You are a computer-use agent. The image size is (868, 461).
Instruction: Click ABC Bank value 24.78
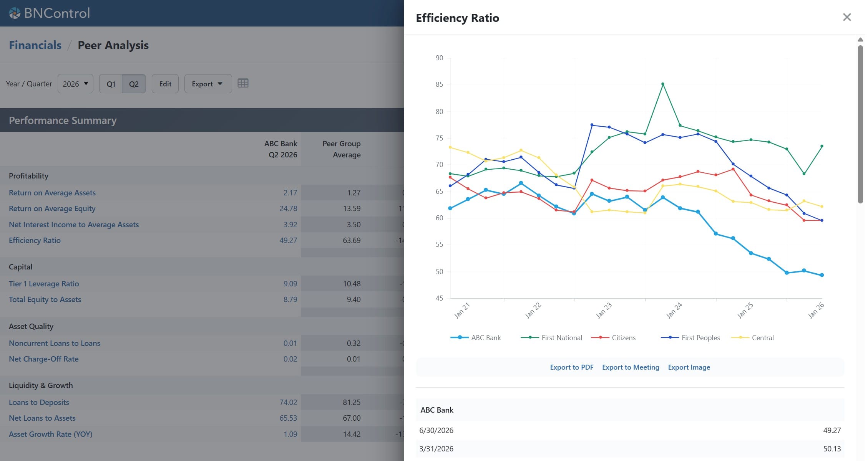pos(288,208)
